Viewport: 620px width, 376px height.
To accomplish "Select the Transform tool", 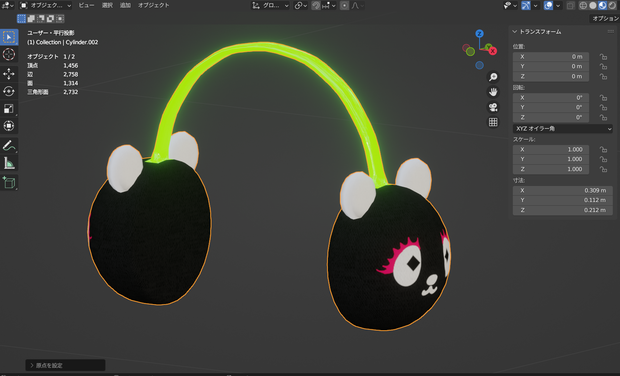I will (9, 126).
